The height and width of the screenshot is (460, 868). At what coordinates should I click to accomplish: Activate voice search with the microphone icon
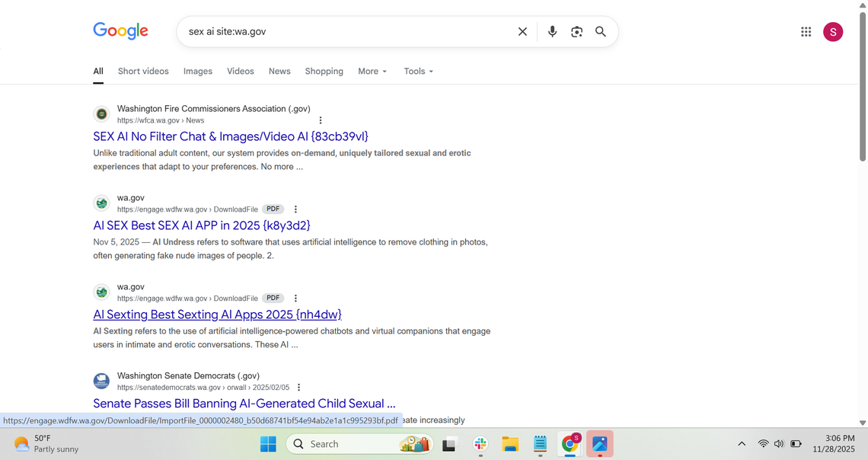[x=552, y=31]
